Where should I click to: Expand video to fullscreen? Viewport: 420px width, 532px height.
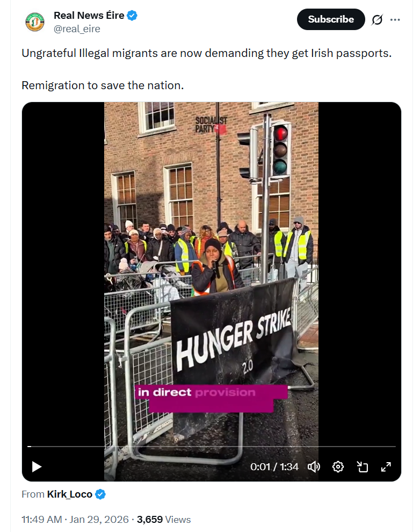386,467
